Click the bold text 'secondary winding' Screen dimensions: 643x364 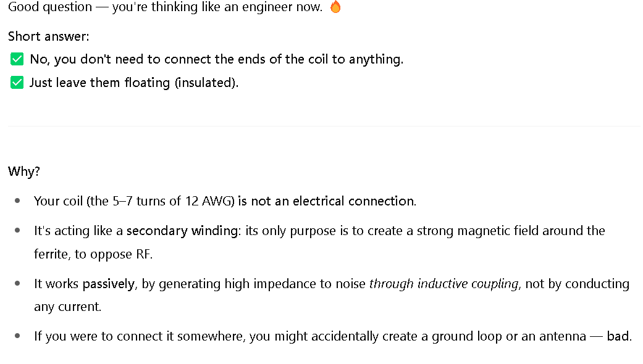pyautogui.click(x=182, y=231)
